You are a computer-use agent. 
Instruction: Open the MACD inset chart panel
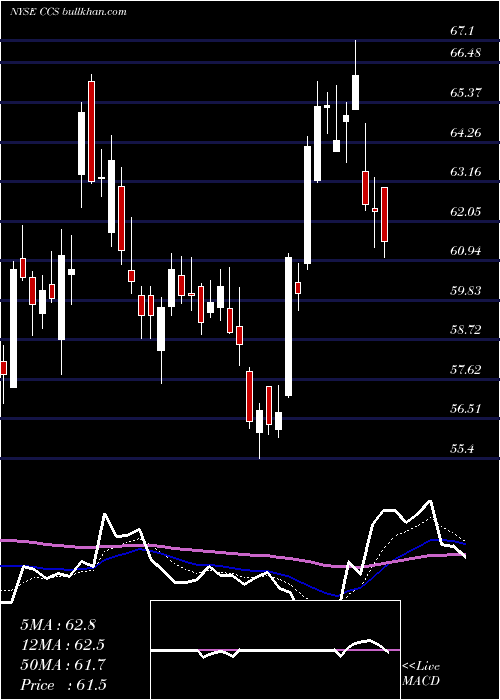point(275,650)
